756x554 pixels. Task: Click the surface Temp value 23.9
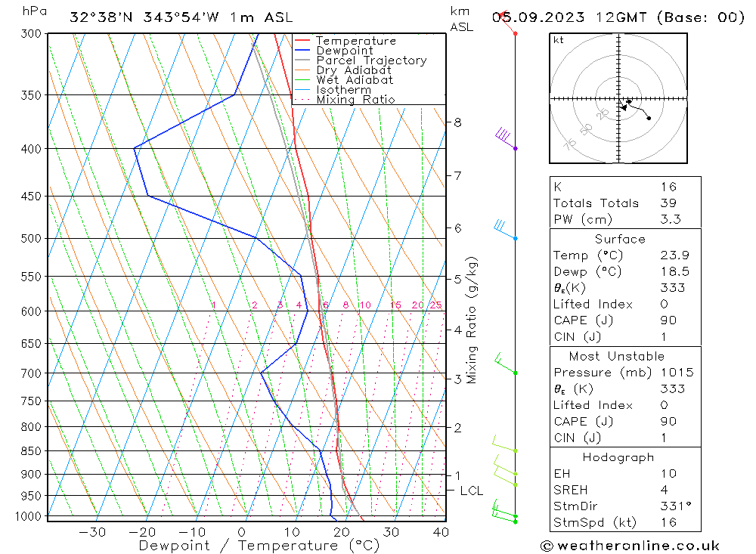tap(674, 255)
